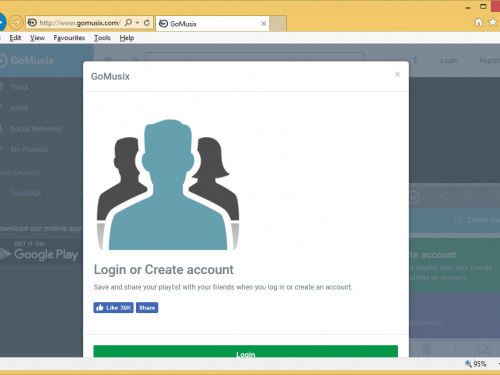The width and height of the screenshot is (500, 375).
Task: Click the search magnifier in address bar
Action: pos(128,23)
